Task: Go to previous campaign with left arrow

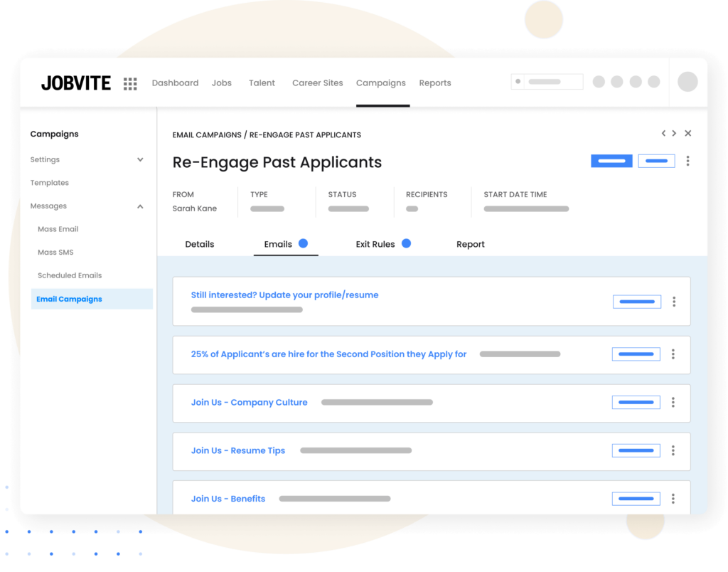Action: (664, 133)
